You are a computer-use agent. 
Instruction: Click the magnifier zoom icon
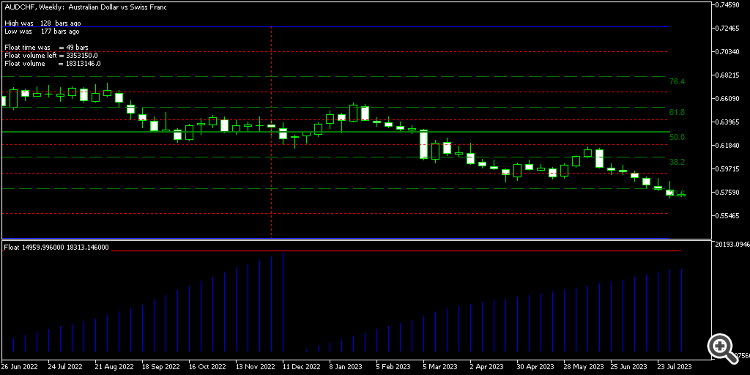[724, 349]
